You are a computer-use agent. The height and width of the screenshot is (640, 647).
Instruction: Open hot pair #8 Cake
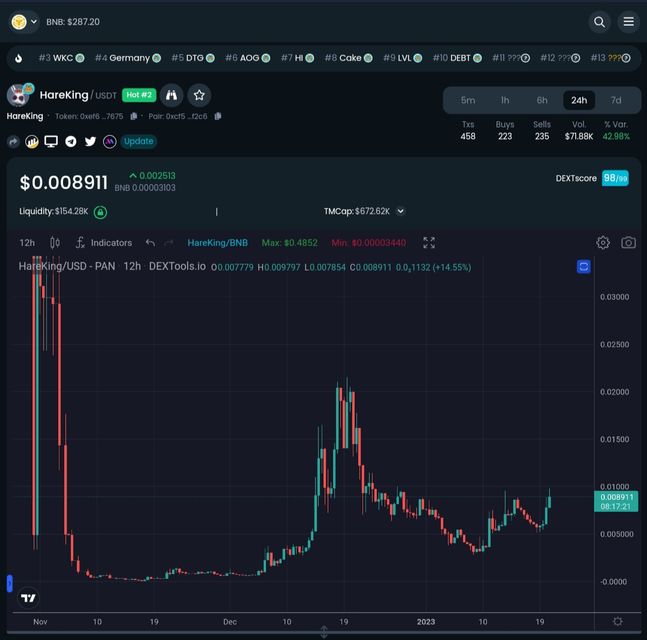349,58
